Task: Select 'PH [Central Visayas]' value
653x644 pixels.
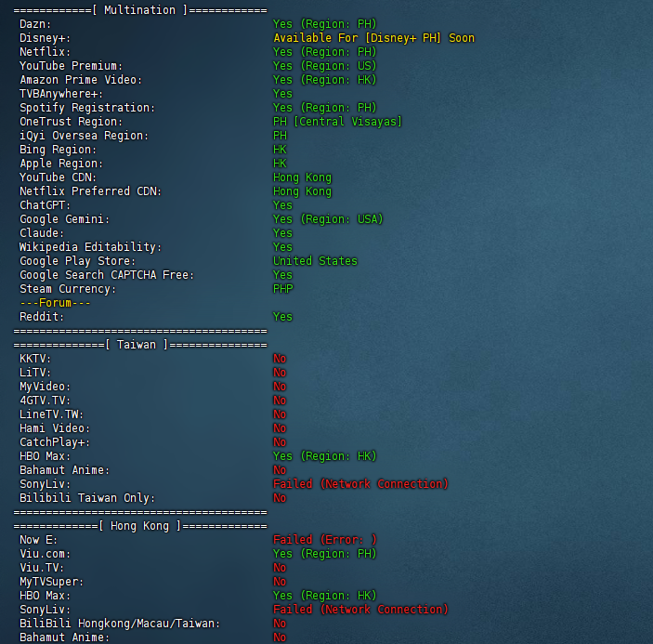Action: pos(337,122)
